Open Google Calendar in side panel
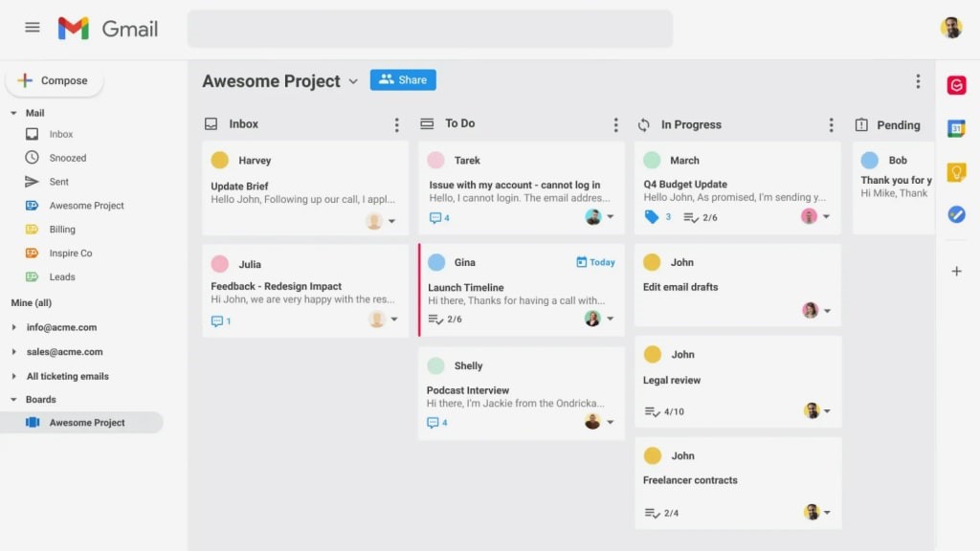Viewport: 980px width, 551px height. point(956,128)
